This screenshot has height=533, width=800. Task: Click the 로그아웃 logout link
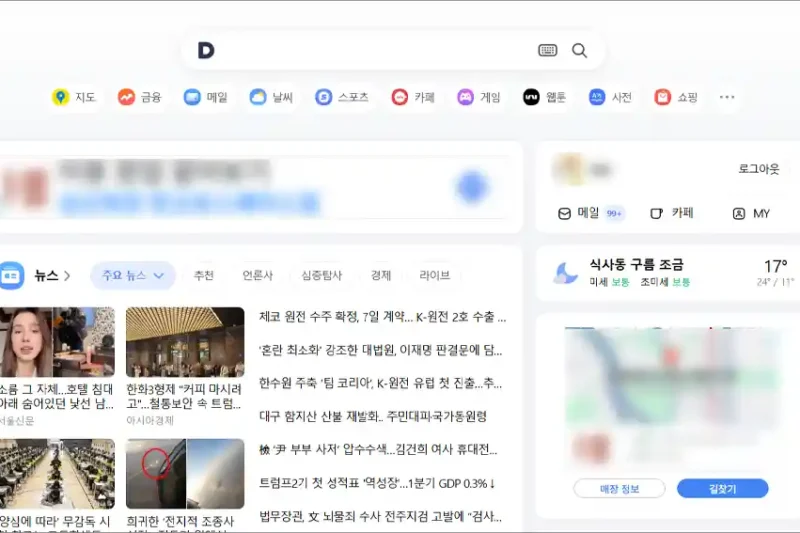[759, 169]
